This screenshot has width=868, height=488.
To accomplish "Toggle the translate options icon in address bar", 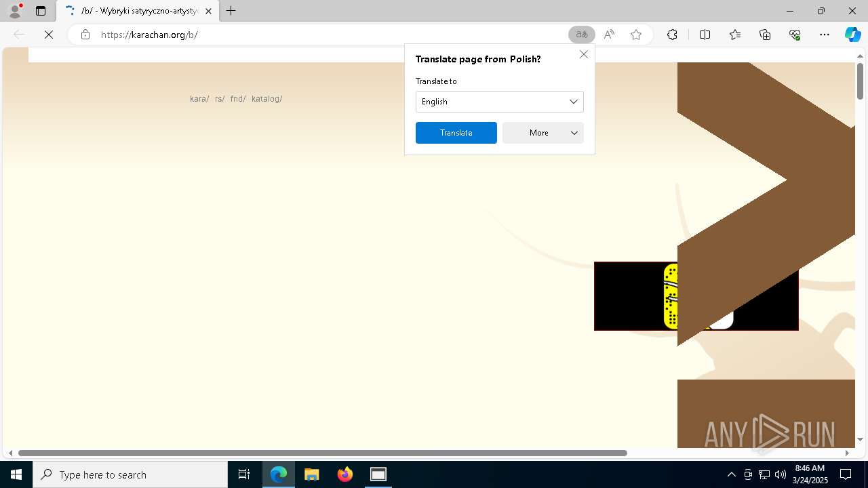I will click(x=582, y=35).
